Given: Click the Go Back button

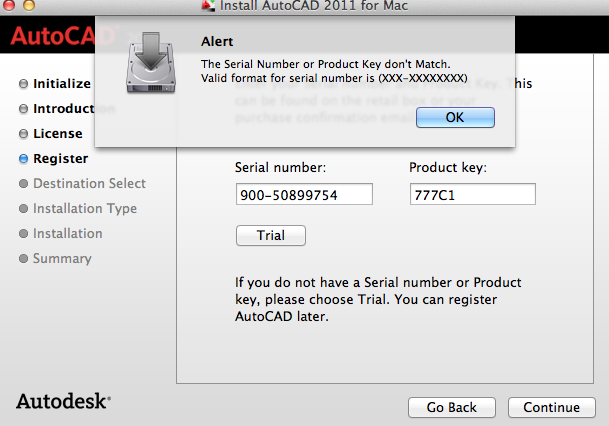Looking at the screenshot, I should click(452, 407).
